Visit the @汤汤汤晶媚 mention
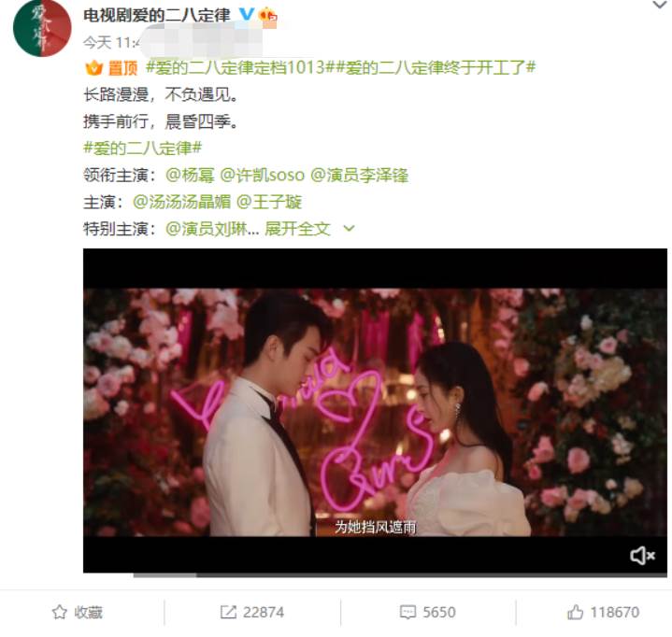Image resolution: width=672 pixels, height=637 pixels. pos(181,202)
